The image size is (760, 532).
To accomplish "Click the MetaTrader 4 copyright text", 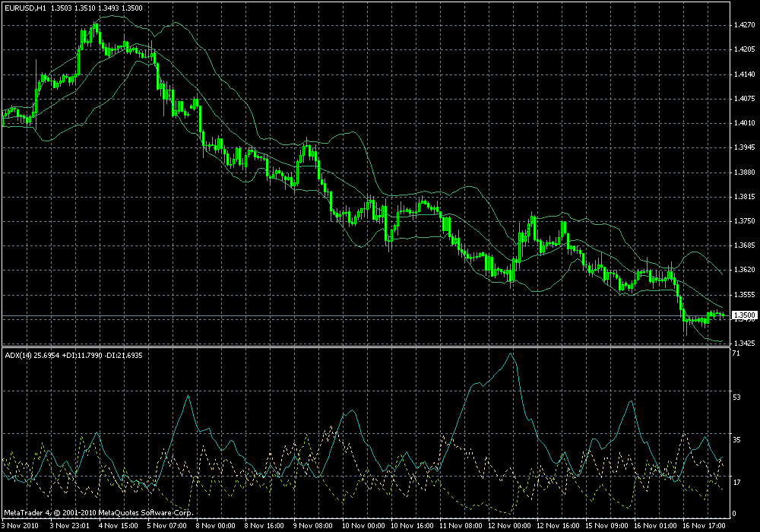I will [x=98, y=512].
